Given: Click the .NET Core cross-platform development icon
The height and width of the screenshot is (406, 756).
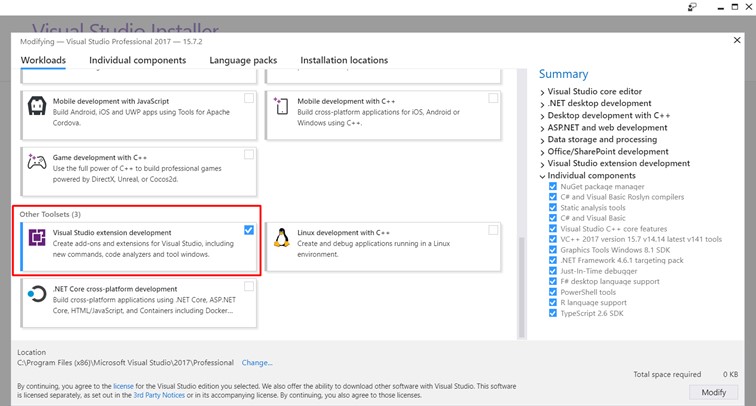Looking at the screenshot, I should (x=37, y=294).
